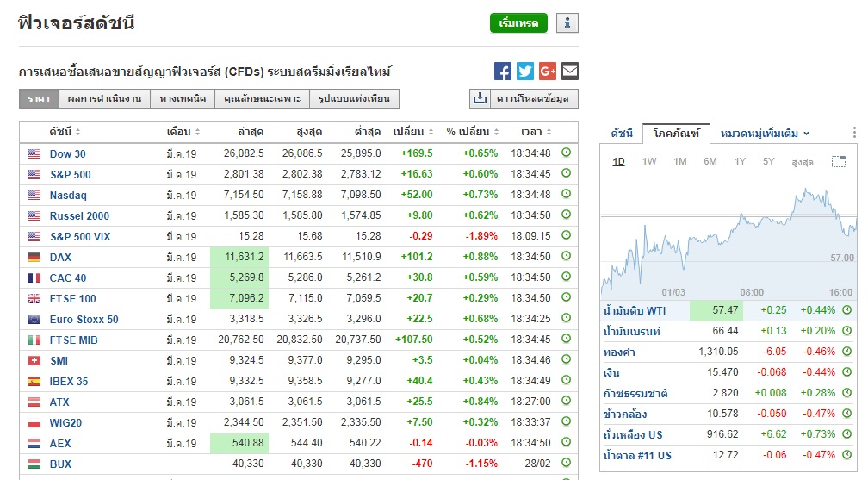This screenshot has height=480, width=868.
Task: Click the highlighted AEX price 540.88
Action: [x=239, y=444]
